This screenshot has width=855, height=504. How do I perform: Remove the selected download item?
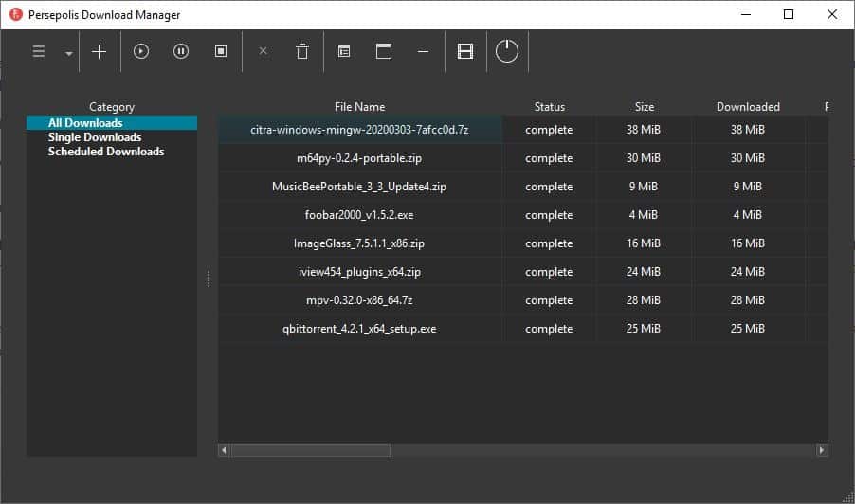[263, 50]
